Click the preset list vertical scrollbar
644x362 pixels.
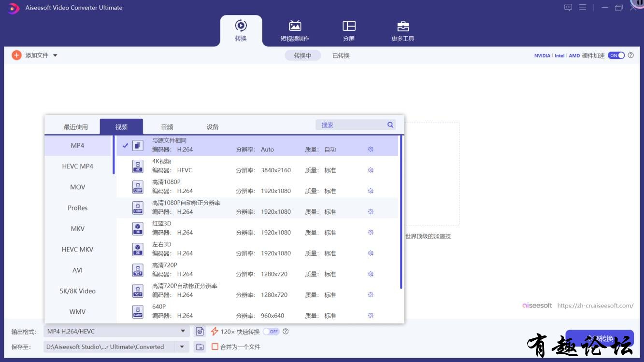401,212
